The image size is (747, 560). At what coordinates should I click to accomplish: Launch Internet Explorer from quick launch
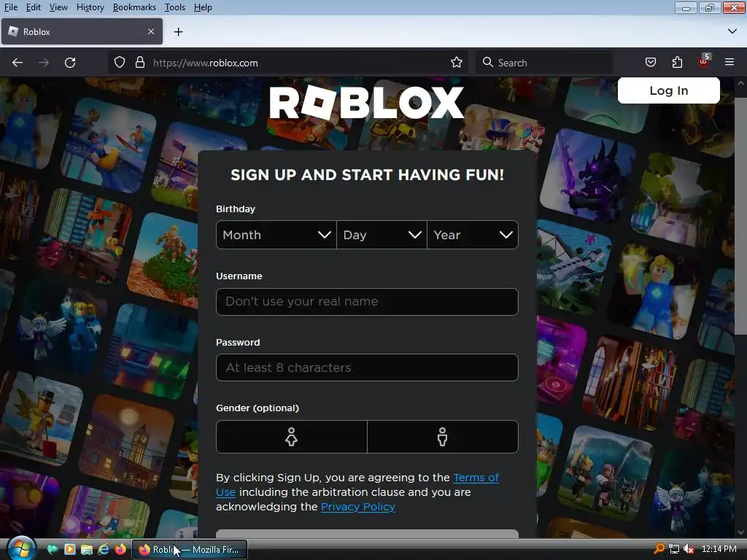(104, 549)
